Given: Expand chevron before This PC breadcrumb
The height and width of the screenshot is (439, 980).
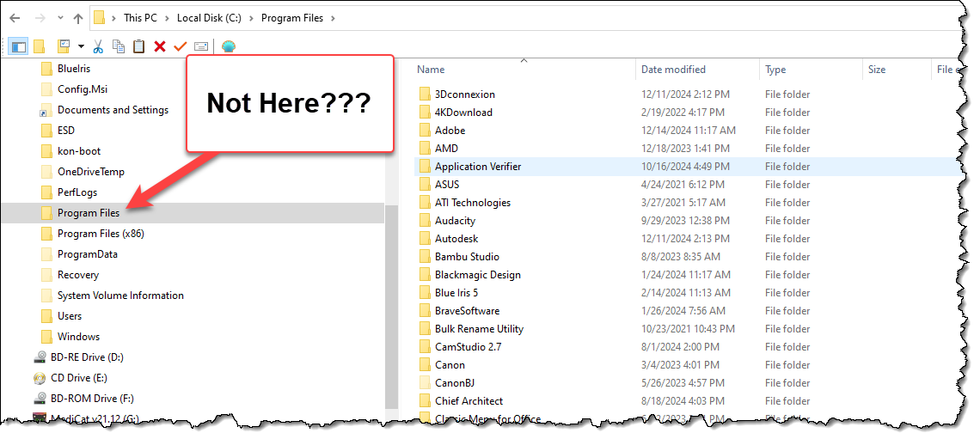Looking at the screenshot, I should [113, 18].
